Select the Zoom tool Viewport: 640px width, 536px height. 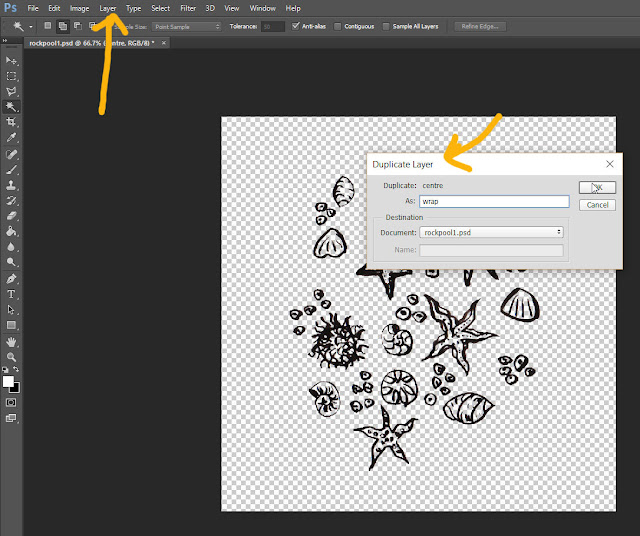[11, 357]
